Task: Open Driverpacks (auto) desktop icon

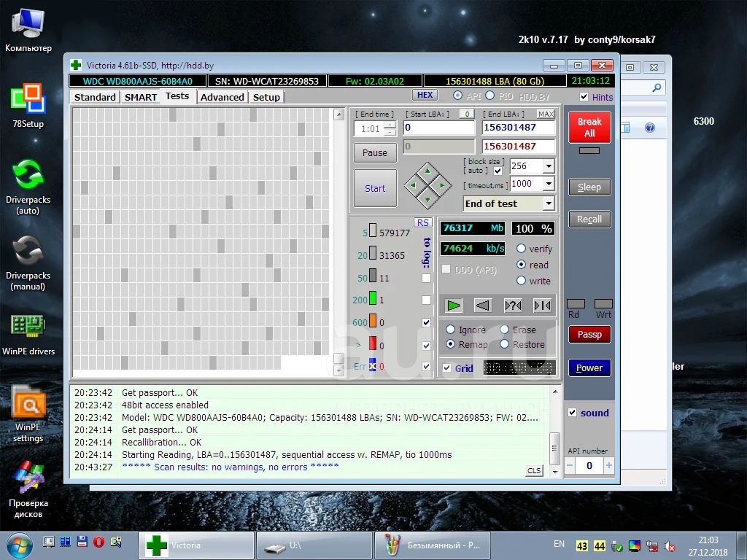Action: coord(28,187)
